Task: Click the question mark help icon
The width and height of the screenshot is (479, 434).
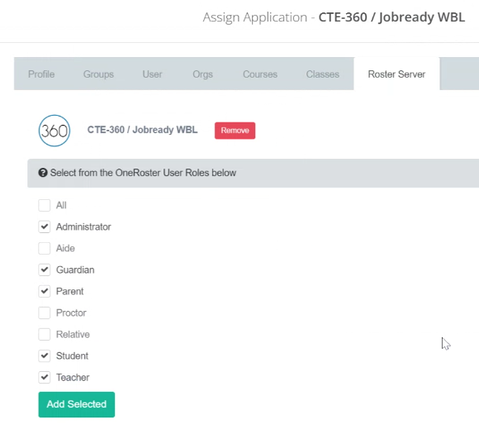Action: (x=43, y=173)
